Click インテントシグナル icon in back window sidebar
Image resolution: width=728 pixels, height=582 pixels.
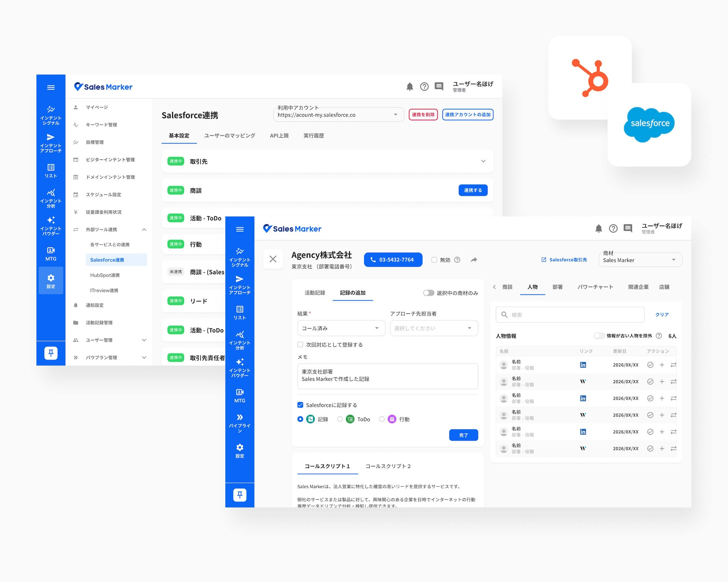point(51,115)
